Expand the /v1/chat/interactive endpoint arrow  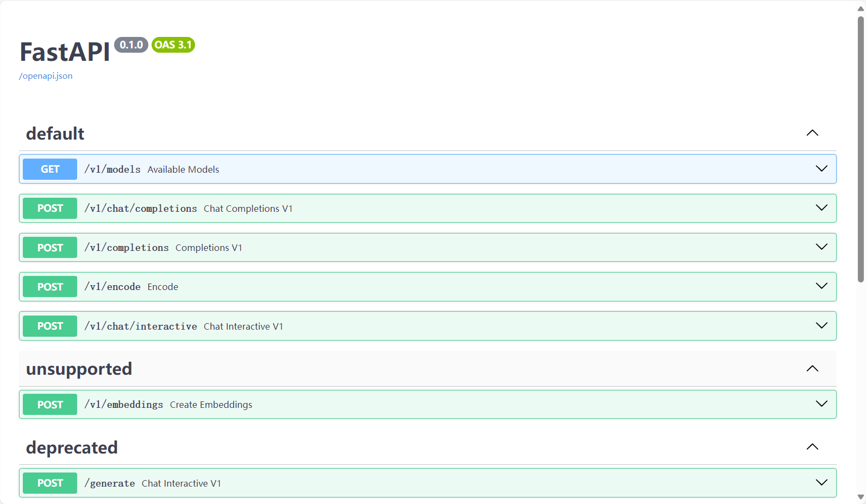[x=821, y=326]
